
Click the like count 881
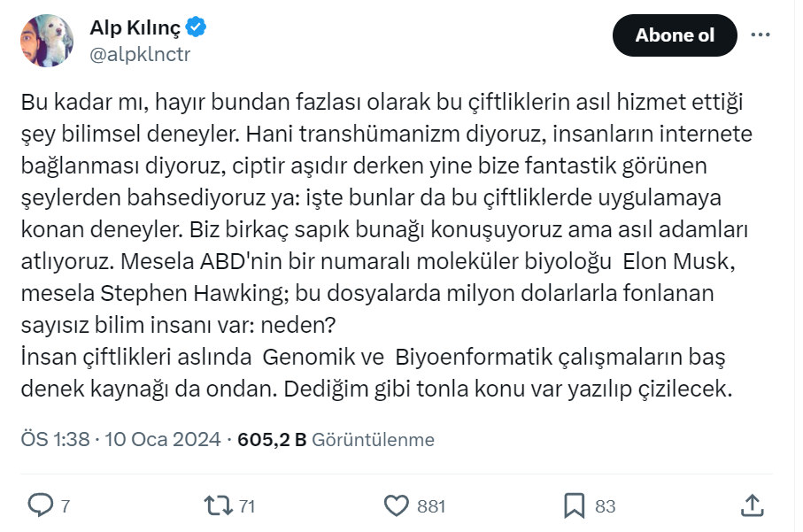pyautogui.click(x=430, y=506)
